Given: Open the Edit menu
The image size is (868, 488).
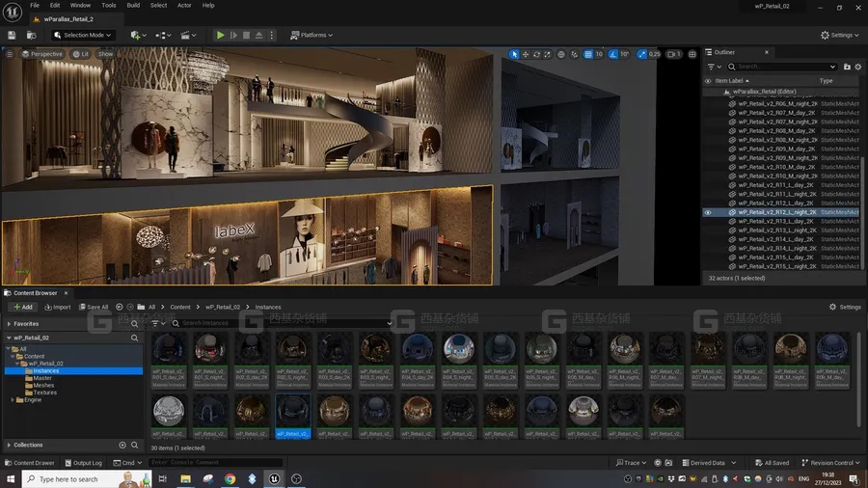Looking at the screenshot, I should click(55, 5).
